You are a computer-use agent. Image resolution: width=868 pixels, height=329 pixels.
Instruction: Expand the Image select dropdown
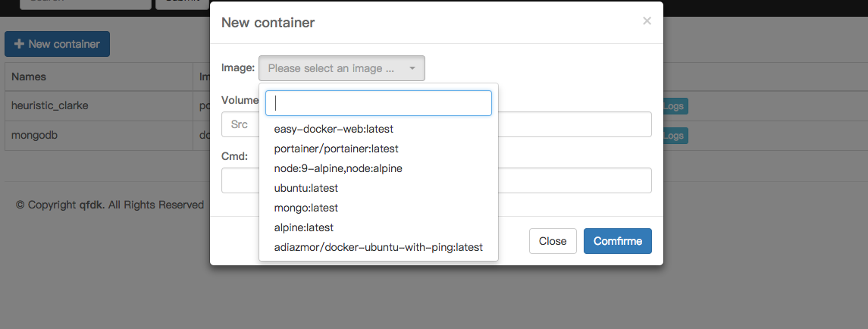coord(341,68)
